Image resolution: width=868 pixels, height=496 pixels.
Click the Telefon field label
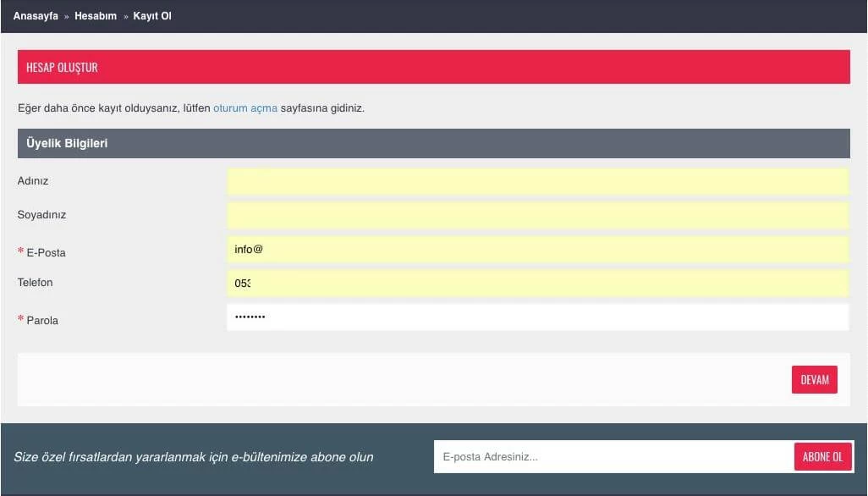35,283
